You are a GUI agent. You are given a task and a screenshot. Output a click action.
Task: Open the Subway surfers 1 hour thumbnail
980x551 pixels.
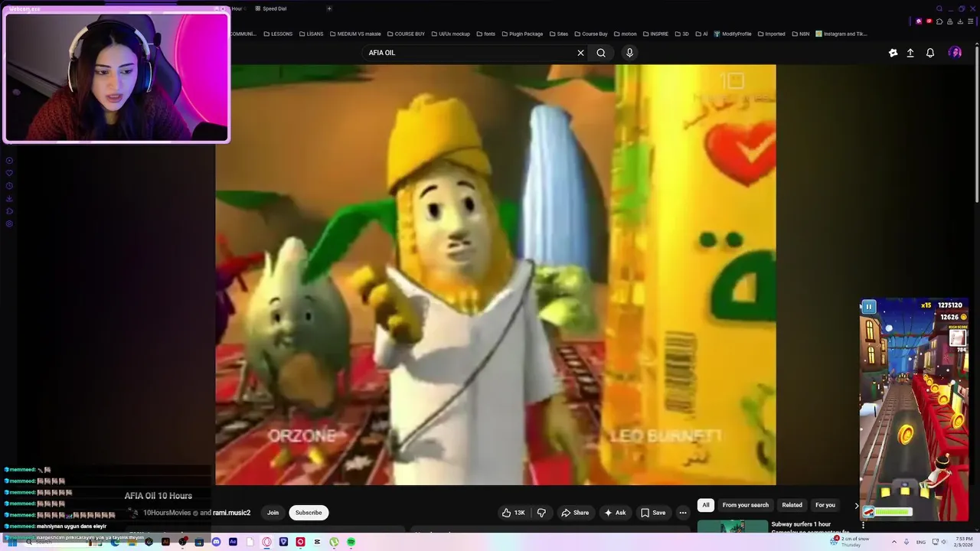pos(733,527)
